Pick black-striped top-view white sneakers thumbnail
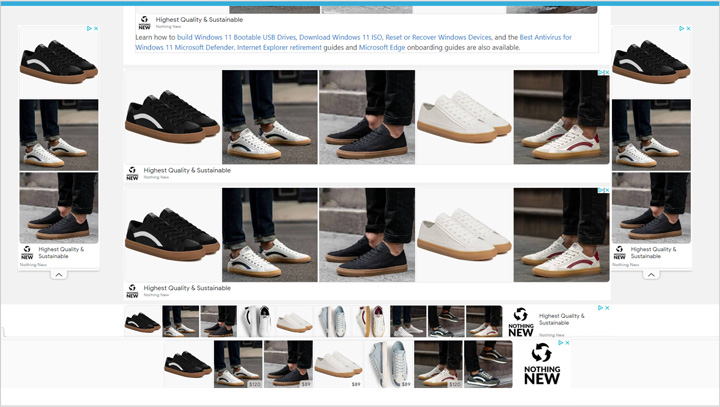The height and width of the screenshot is (407, 720). 256,322
